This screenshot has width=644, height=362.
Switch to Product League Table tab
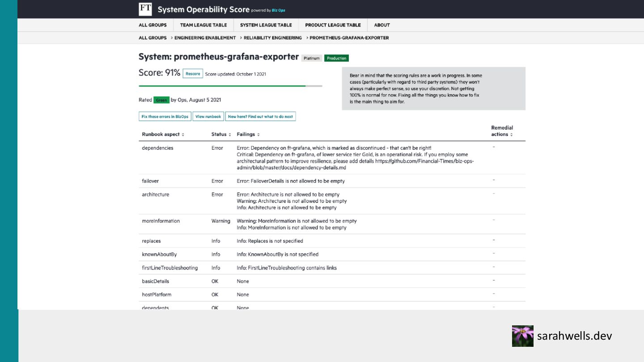333,25
